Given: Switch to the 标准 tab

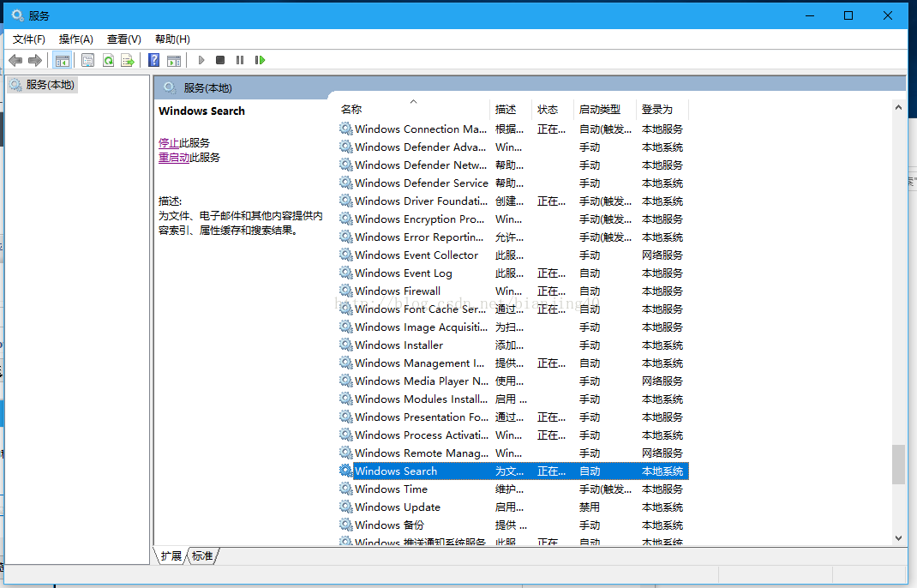Looking at the screenshot, I should tap(202, 555).
